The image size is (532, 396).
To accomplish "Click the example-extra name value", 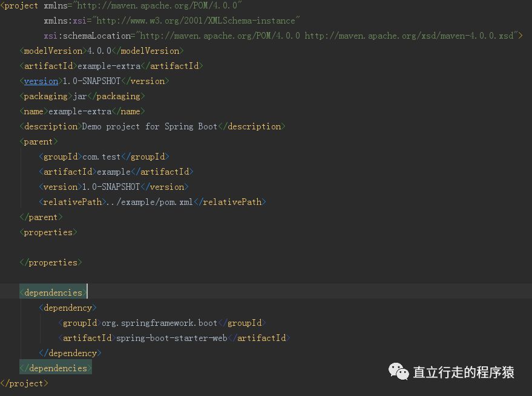I will (80, 111).
